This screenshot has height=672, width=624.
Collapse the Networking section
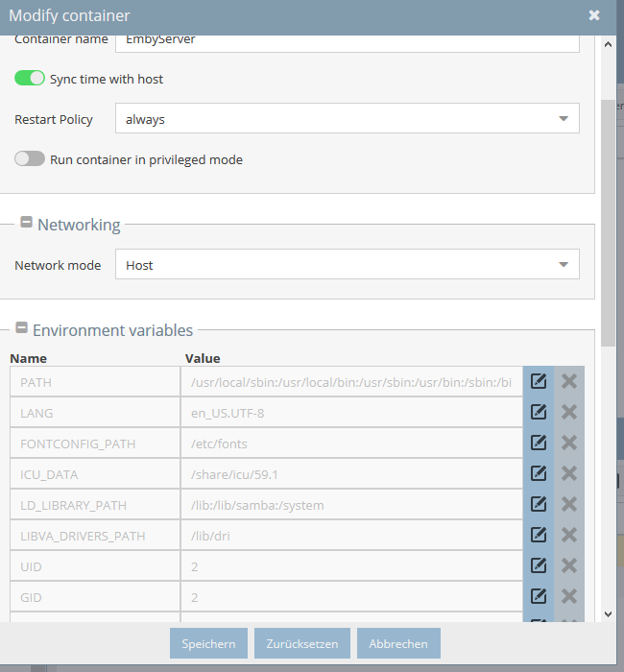[27, 222]
